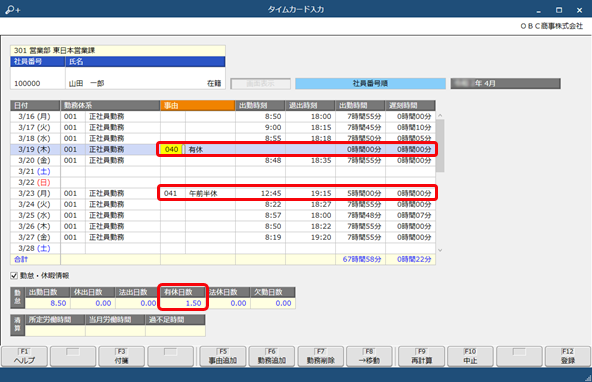Click the F9 再計算 button
The image size is (592, 382).
(421, 356)
